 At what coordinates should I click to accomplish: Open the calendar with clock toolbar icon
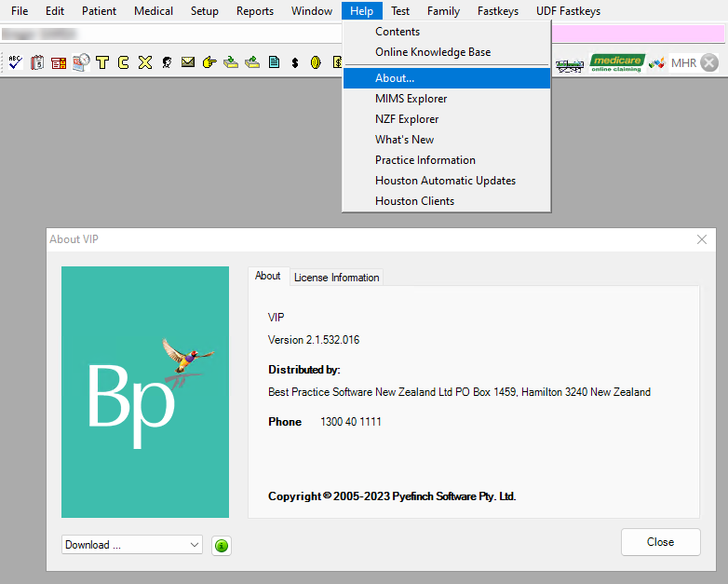pos(81,62)
